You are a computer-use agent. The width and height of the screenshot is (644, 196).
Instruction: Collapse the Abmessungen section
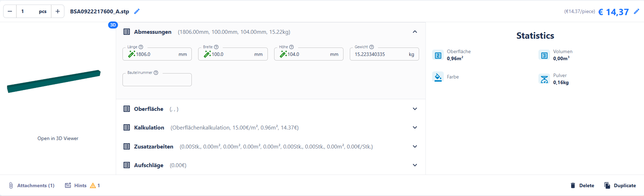(x=415, y=32)
